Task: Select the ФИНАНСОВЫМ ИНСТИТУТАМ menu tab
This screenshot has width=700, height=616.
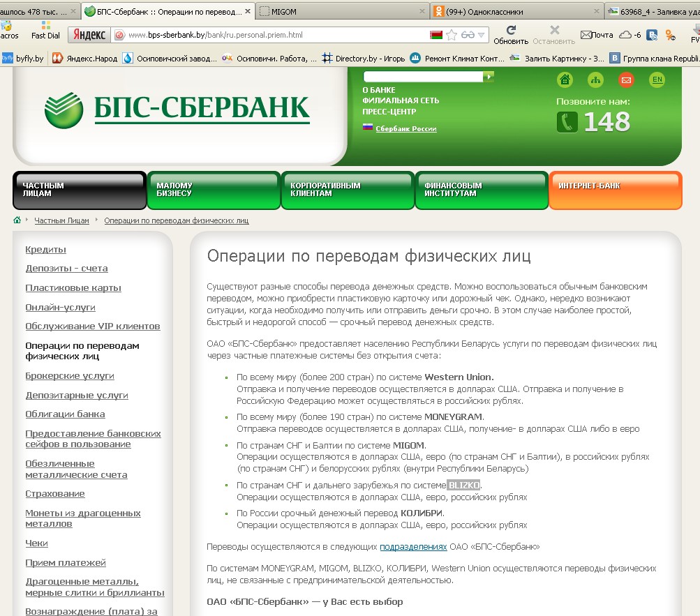Action: [482, 190]
